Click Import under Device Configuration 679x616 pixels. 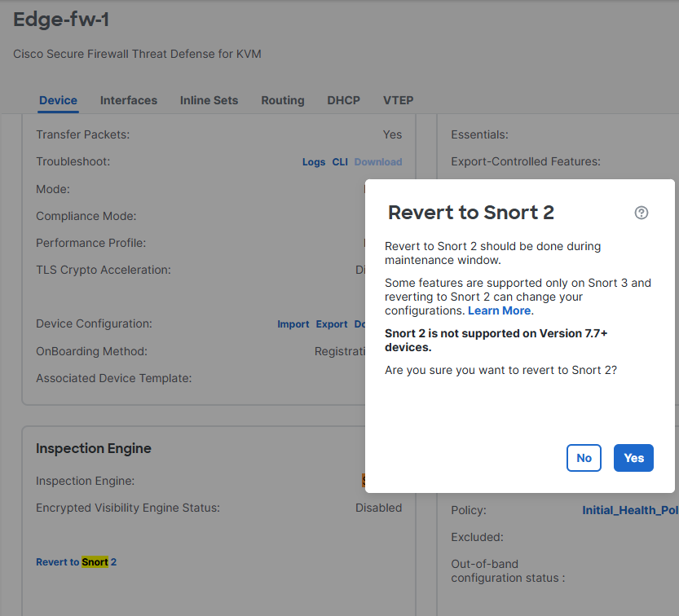(x=293, y=324)
